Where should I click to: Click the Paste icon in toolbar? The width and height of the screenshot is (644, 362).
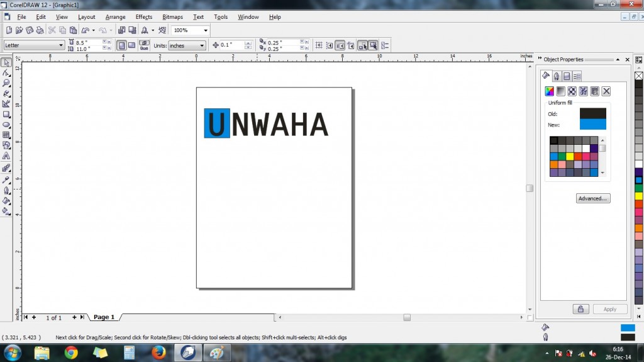tap(73, 30)
